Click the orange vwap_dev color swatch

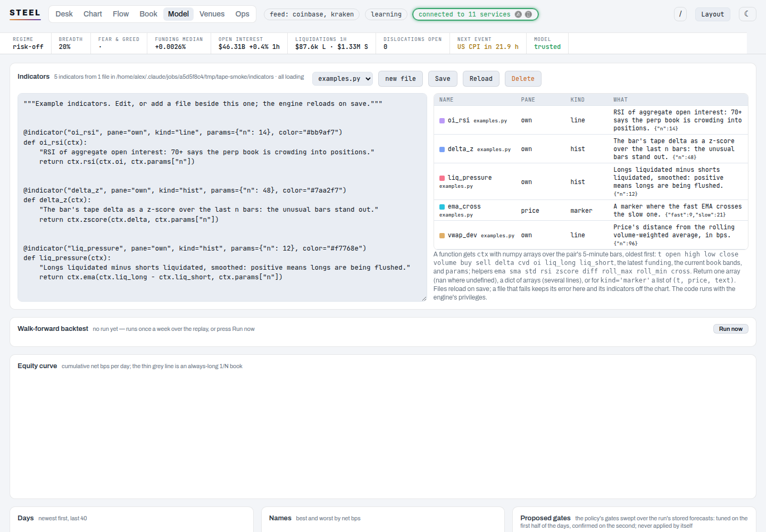tap(442, 236)
